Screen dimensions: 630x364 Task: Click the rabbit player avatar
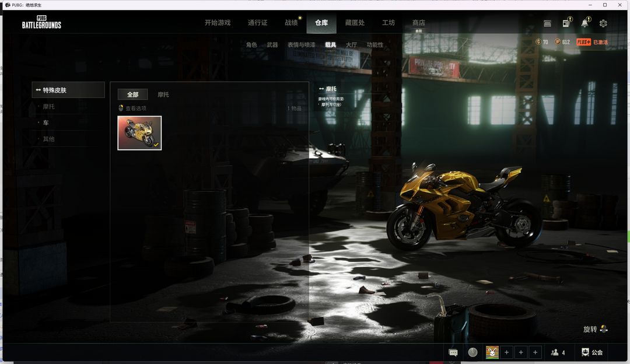492,352
